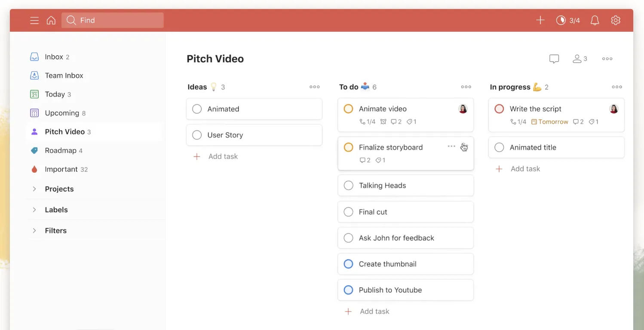Open the Final cut task title

[373, 212]
